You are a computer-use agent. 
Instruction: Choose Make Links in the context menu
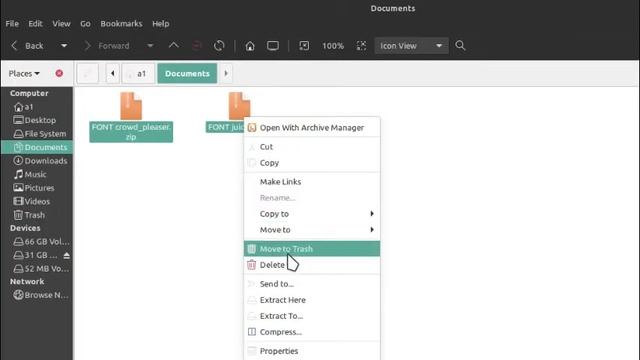(312, 182)
